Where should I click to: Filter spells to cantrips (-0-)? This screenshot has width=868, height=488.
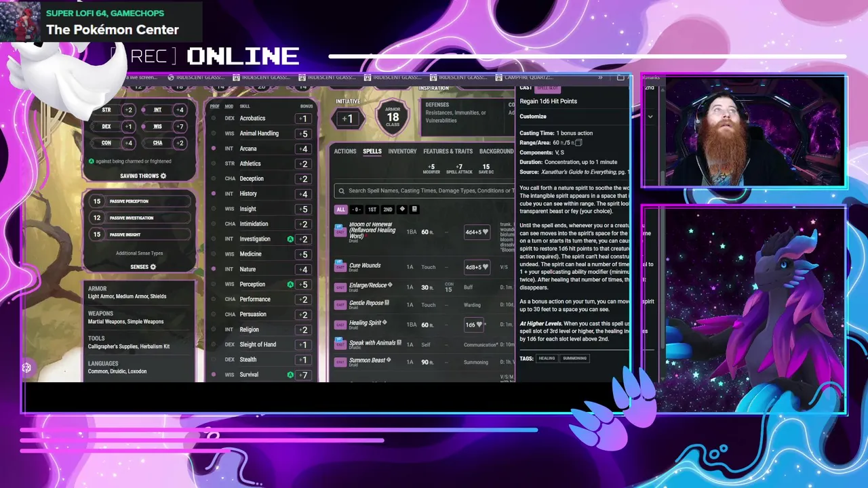(357, 209)
